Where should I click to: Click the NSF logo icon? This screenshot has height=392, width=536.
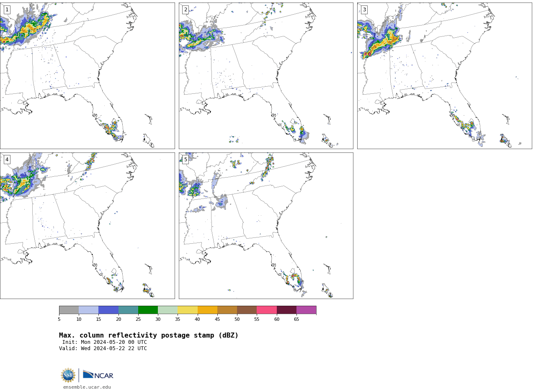tap(68, 375)
